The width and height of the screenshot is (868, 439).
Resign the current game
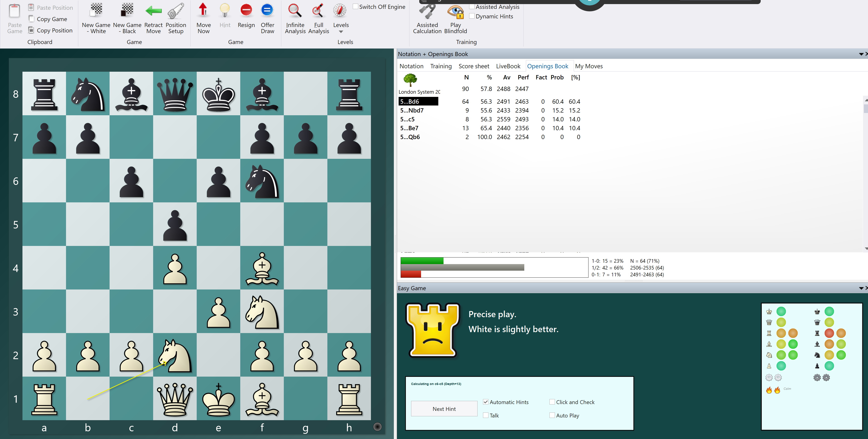click(x=246, y=18)
